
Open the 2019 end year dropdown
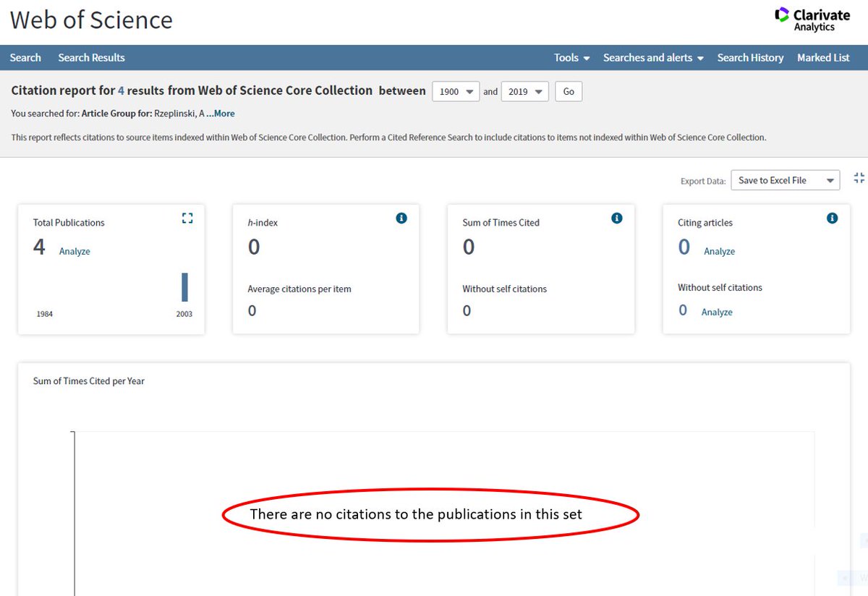(x=524, y=92)
